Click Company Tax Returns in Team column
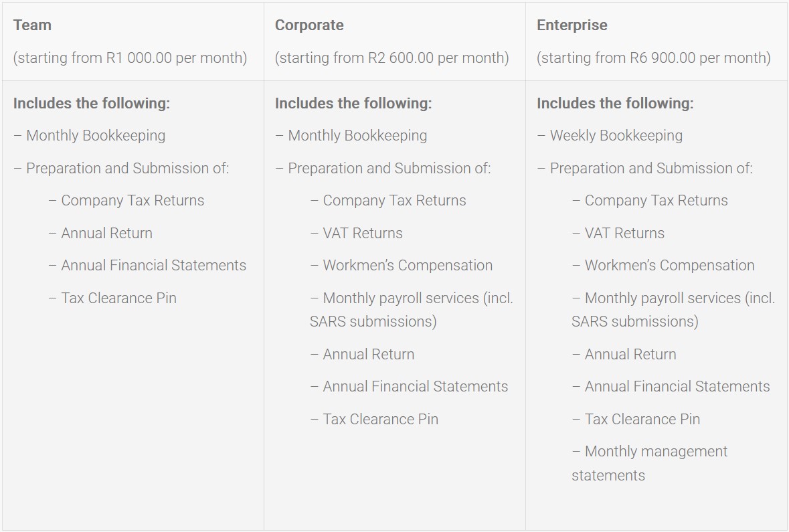This screenshot has width=789, height=532. (x=133, y=201)
